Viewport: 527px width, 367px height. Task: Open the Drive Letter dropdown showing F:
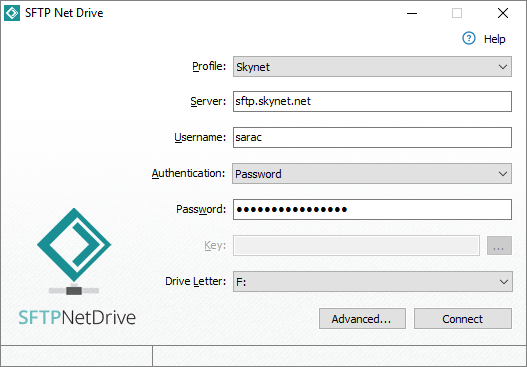pyautogui.click(x=373, y=282)
